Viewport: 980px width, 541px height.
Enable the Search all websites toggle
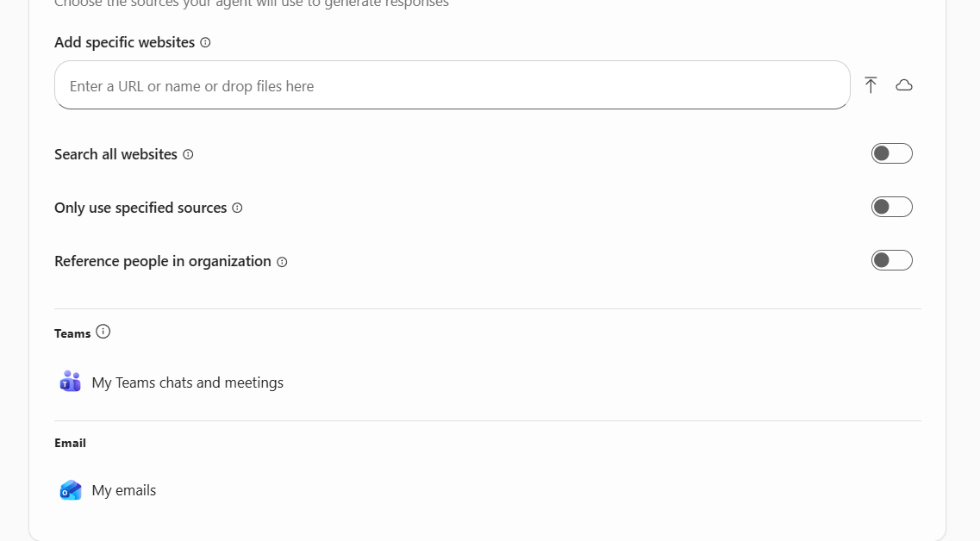pos(891,153)
